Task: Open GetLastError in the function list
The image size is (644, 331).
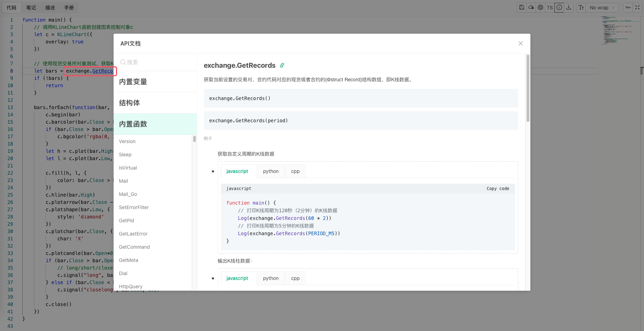Action: [133, 234]
